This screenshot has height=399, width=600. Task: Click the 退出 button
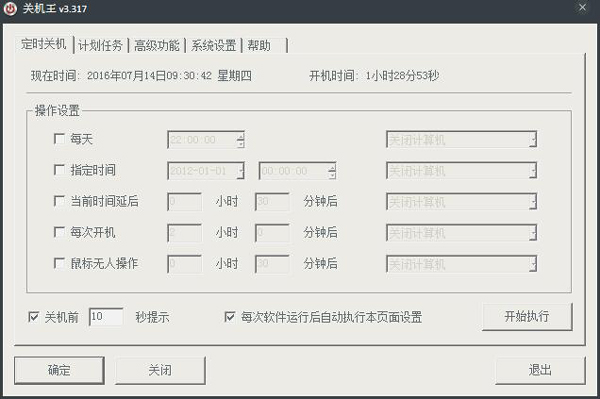click(540, 370)
